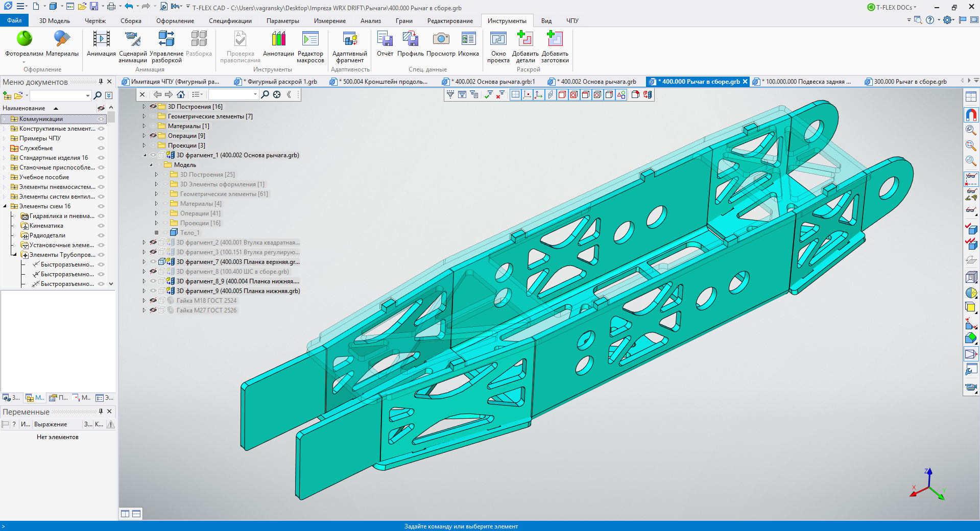Screen dimensions: 980x531
Task: Collapse Элементы схем 16 library
Action: pos(5,206)
